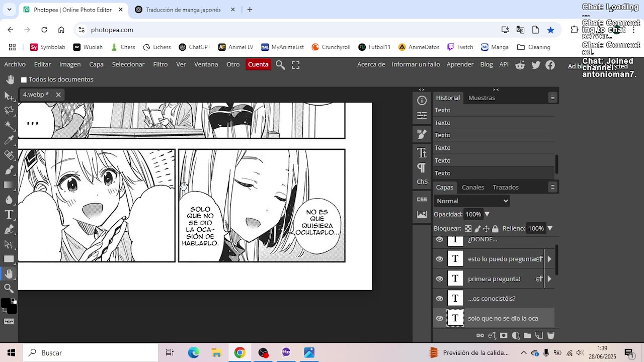Delete layer using the trash icon

(x=550, y=335)
